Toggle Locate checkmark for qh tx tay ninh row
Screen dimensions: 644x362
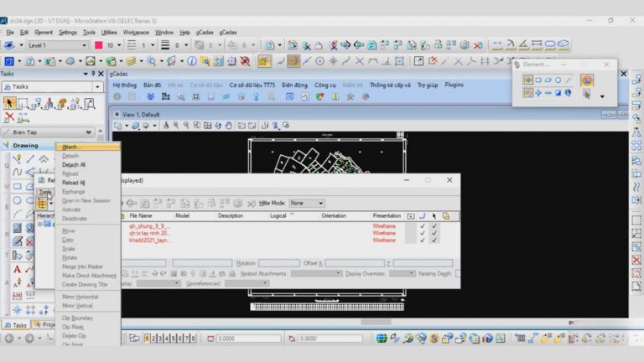pos(434,233)
